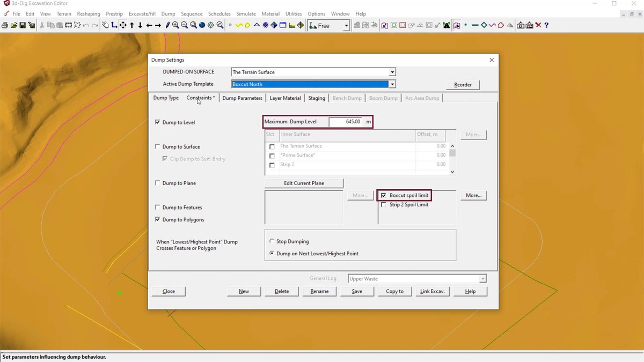Image resolution: width=644 pixels, height=362 pixels.
Task: Open the Active Dump Template dropdown
Action: (x=392, y=84)
